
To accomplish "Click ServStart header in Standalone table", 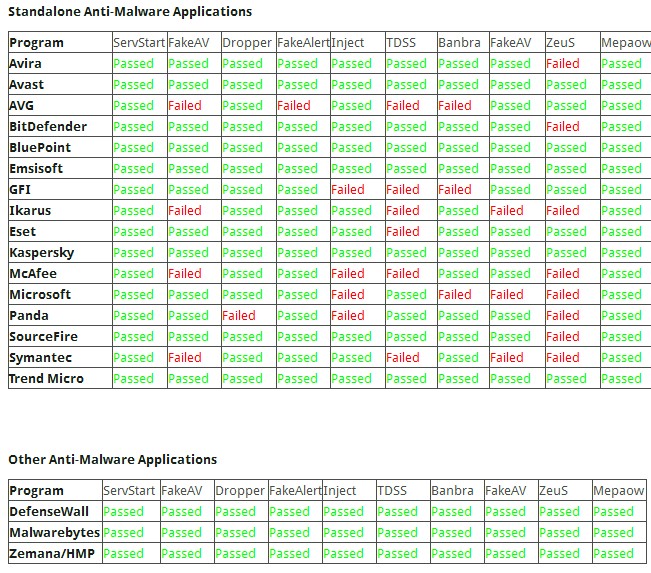I will tap(140, 42).
